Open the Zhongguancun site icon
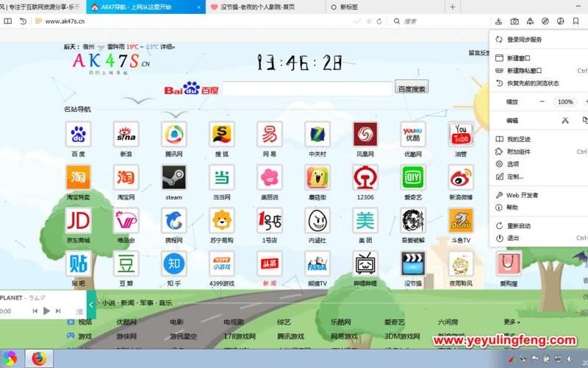Viewport: 588px width, 368px height. 318,134
